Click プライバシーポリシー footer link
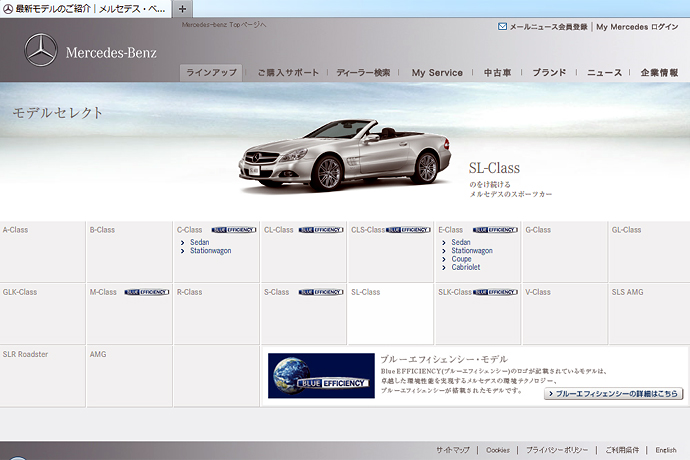 (x=557, y=450)
